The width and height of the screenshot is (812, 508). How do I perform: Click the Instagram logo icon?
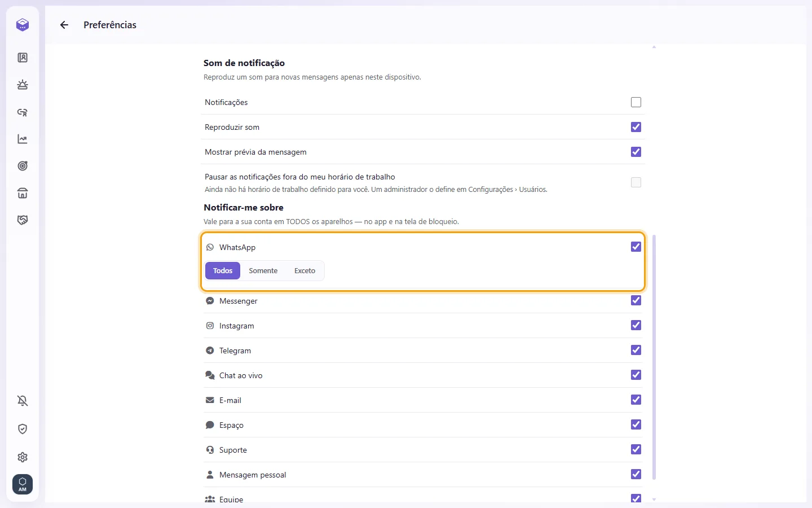tap(210, 326)
